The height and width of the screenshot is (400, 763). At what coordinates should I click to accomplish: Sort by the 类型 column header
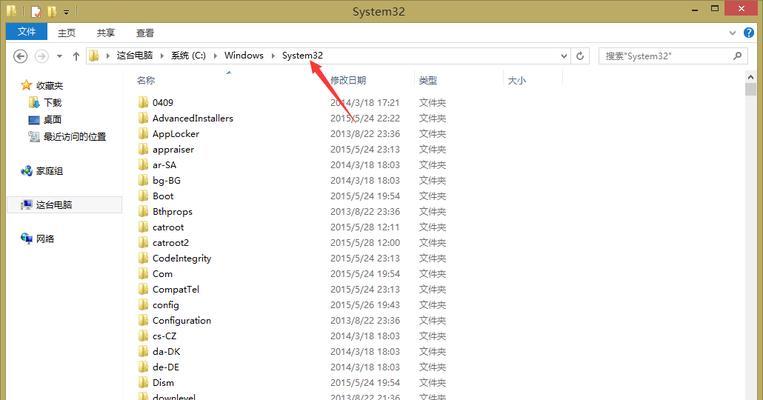point(428,80)
